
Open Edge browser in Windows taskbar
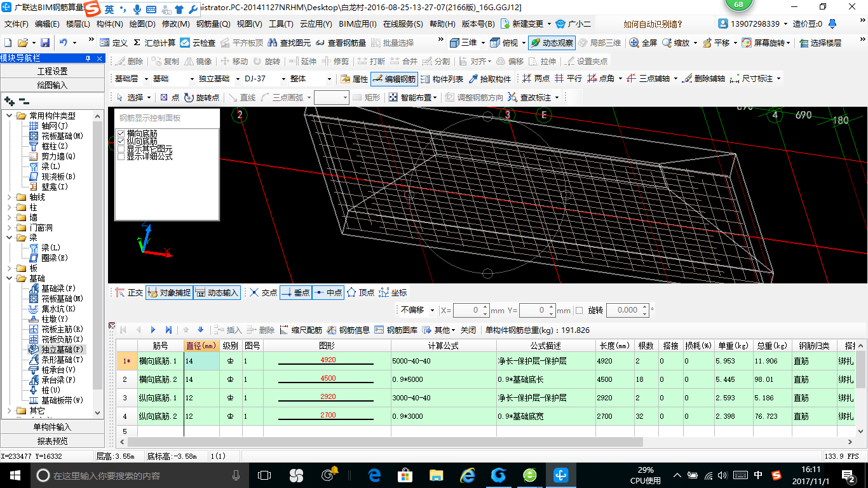pos(374,475)
